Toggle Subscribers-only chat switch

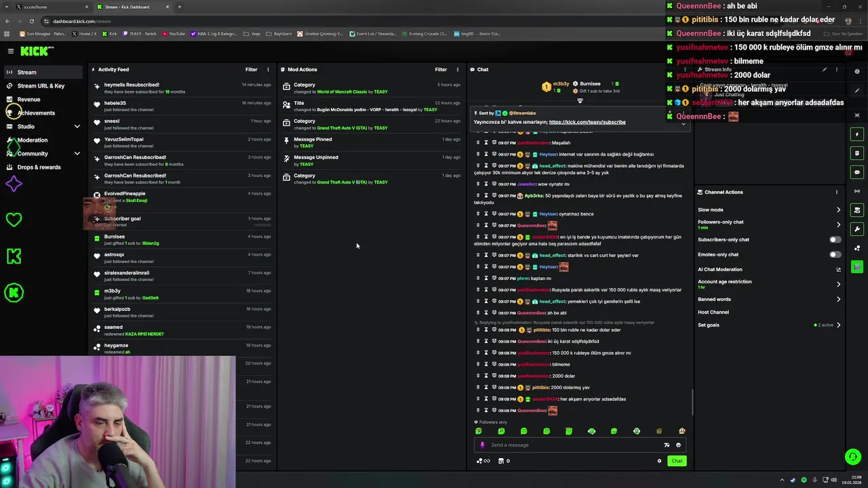(x=835, y=240)
